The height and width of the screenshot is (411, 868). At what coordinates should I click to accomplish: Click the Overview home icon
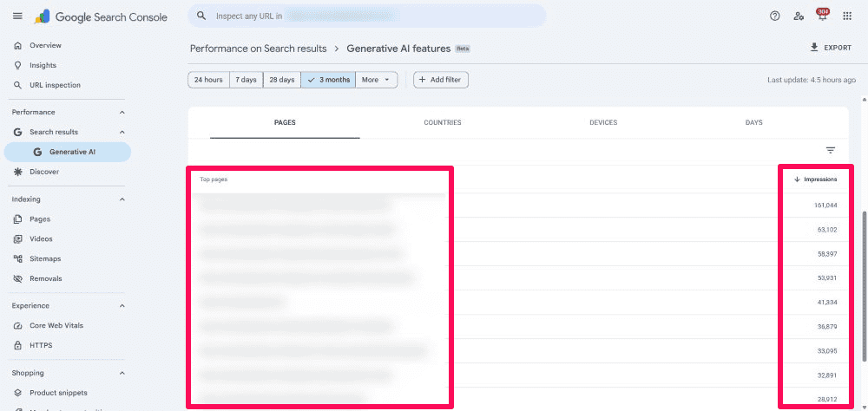(x=17, y=45)
